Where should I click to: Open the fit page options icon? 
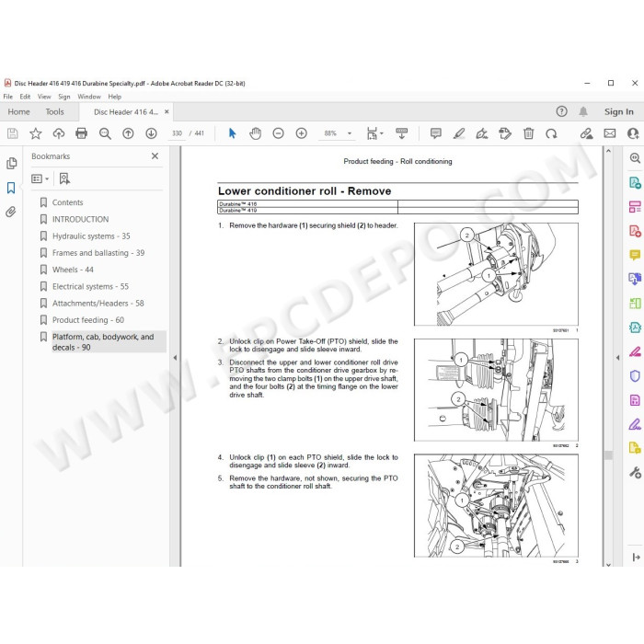click(374, 133)
